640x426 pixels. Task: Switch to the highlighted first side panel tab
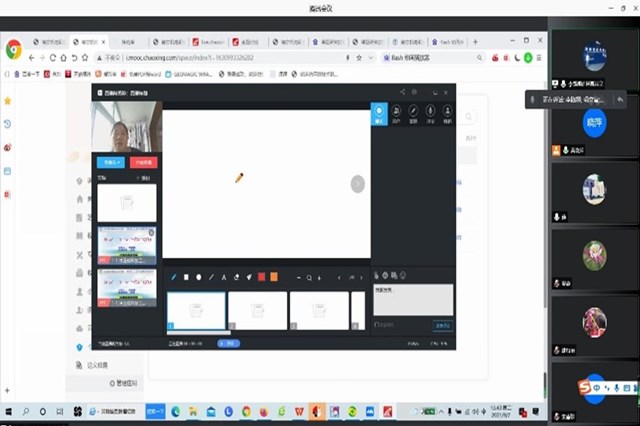coord(380,114)
